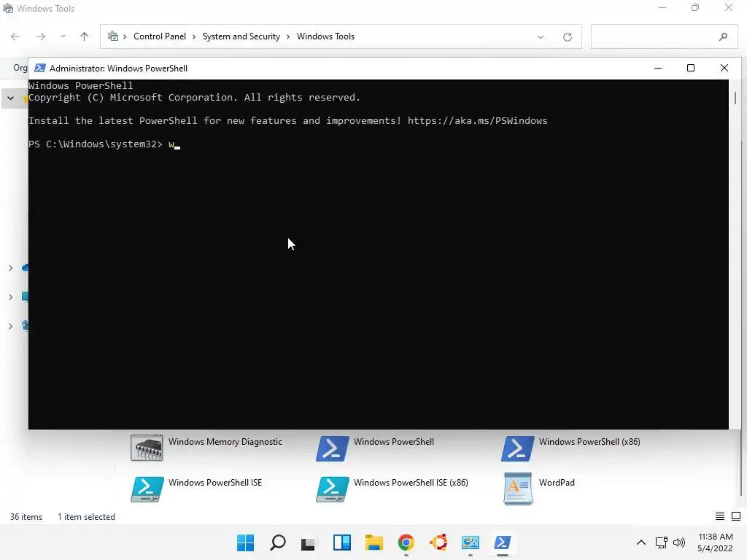
Task: Go back in Windows Tools explorer
Action: [x=15, y=36]
